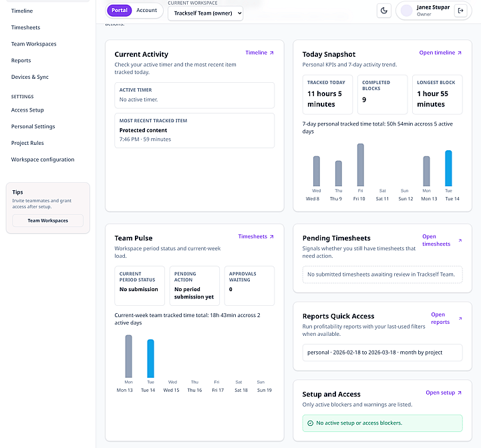This screenshot has width=481, height=448.
Task: Click Protected content tracked item
Action: click(x=194, y=131)
